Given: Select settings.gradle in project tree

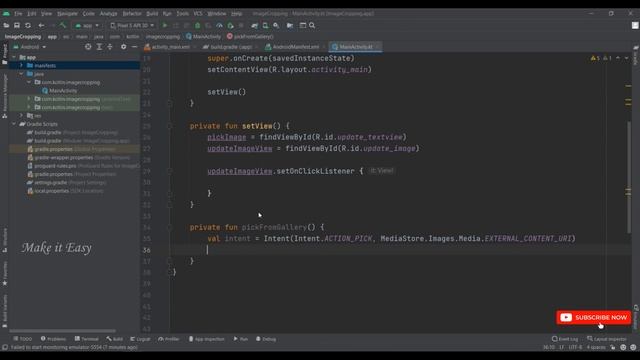Looking at the screenshot, I should tap(50, 182).
